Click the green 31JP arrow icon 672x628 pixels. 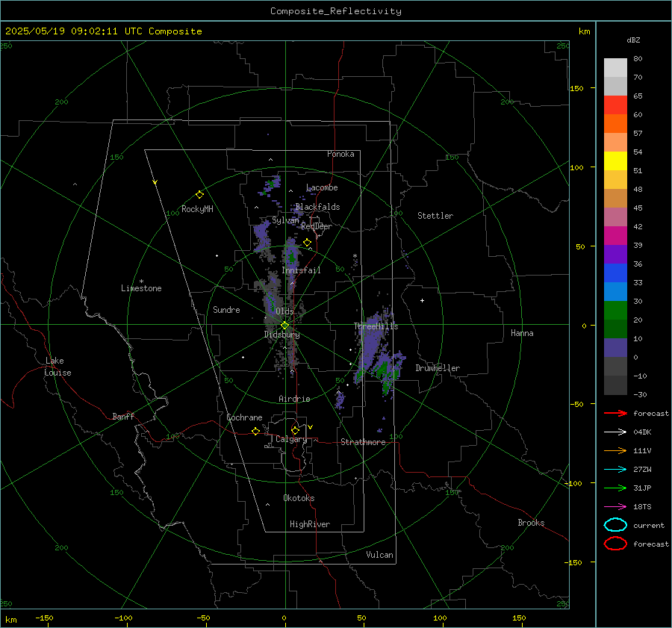tap(615, 488)
